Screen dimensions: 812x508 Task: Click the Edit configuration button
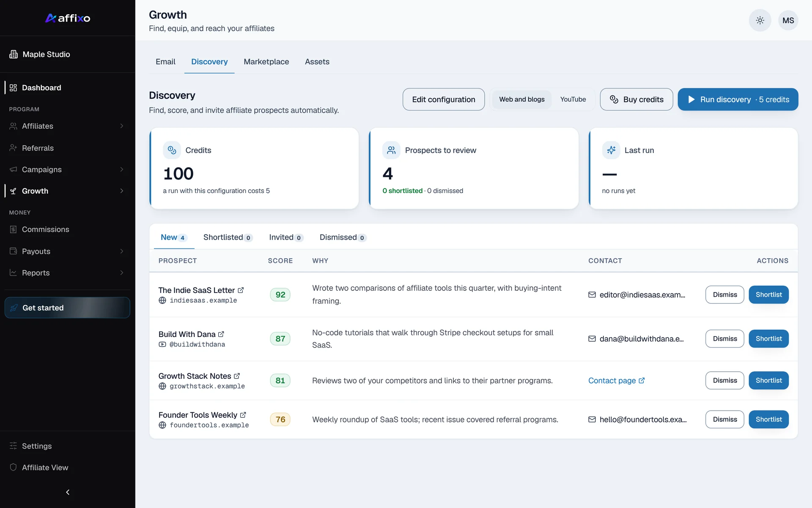click(x=444, y=99)
